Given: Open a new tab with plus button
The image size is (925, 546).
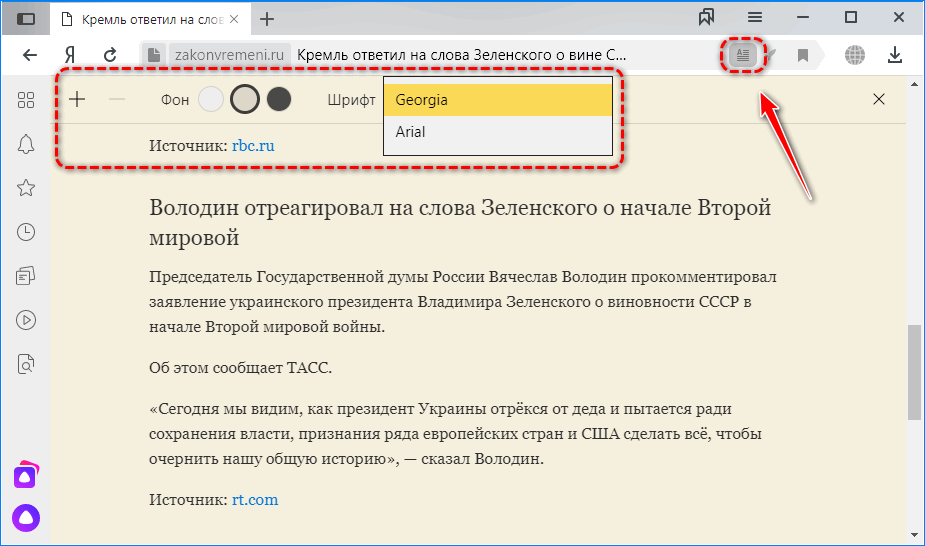Looking at the screenshot, I should point(267,19).
